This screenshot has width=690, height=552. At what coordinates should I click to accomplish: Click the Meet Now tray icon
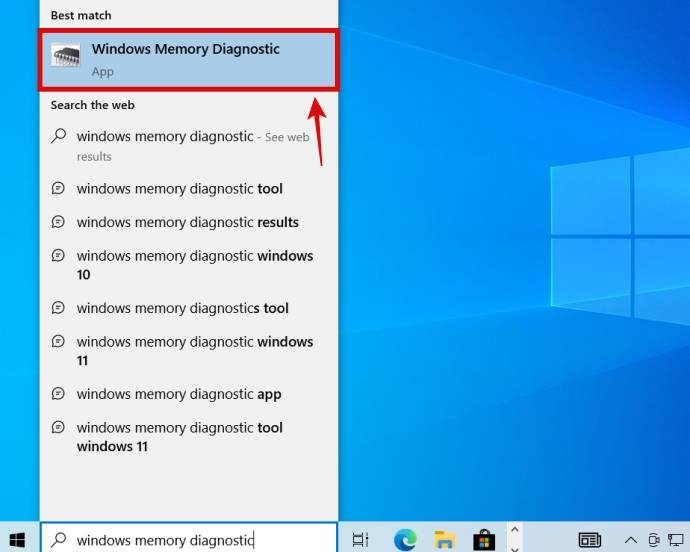click(654, 540)
